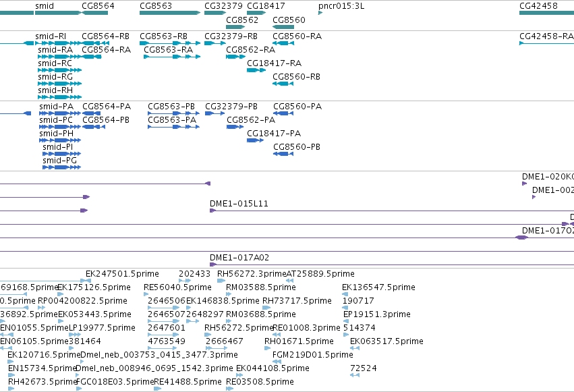This screenshot has width=574, height=392.
Task: Select the CG8563 gene label
Action: click(x=156, y=6)
